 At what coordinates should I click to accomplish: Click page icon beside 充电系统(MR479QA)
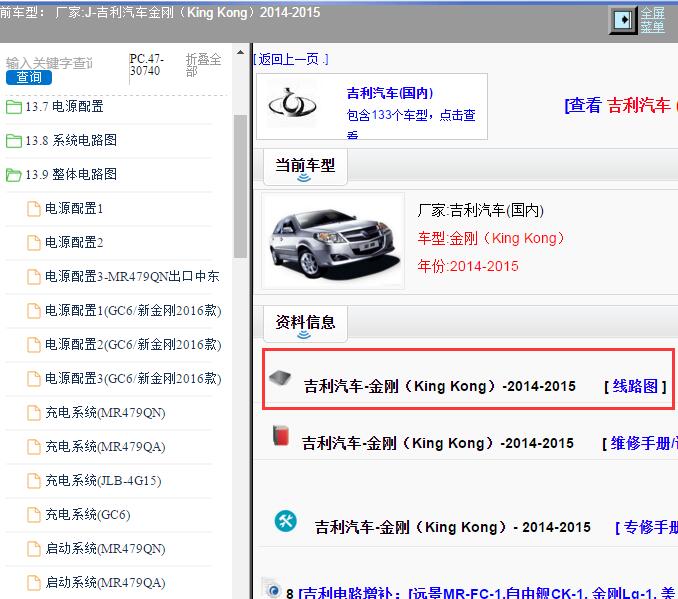[x=34, y=446]
